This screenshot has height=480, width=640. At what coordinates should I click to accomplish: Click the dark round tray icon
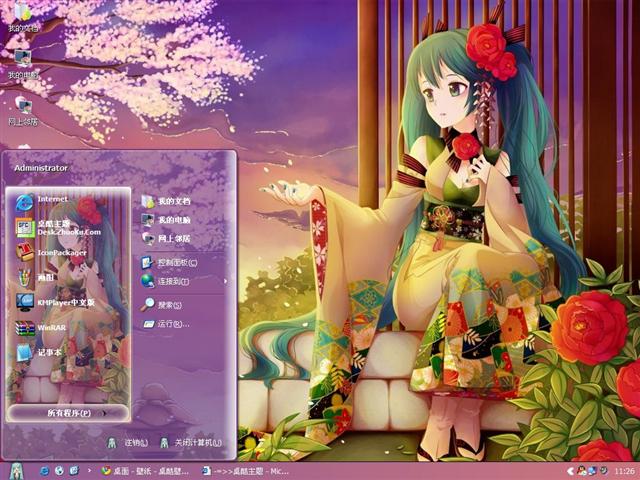(603, 471)
